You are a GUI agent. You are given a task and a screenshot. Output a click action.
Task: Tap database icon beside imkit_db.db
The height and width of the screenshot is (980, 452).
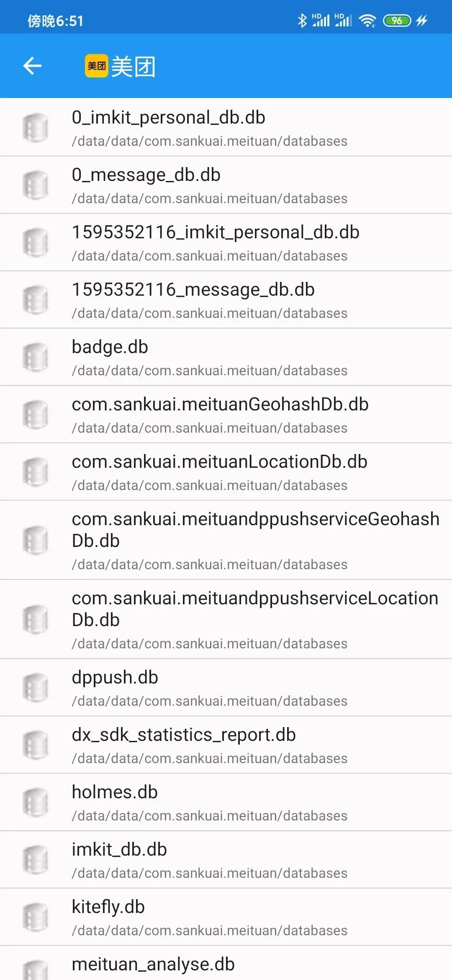36,860
